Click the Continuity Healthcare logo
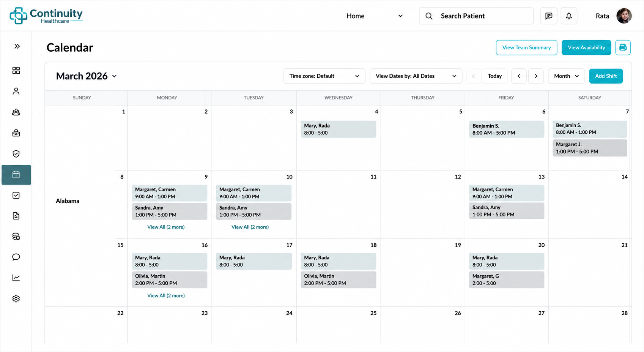This screenshot has height=352, width=644. pyautogui.click(x=46, y=16)
